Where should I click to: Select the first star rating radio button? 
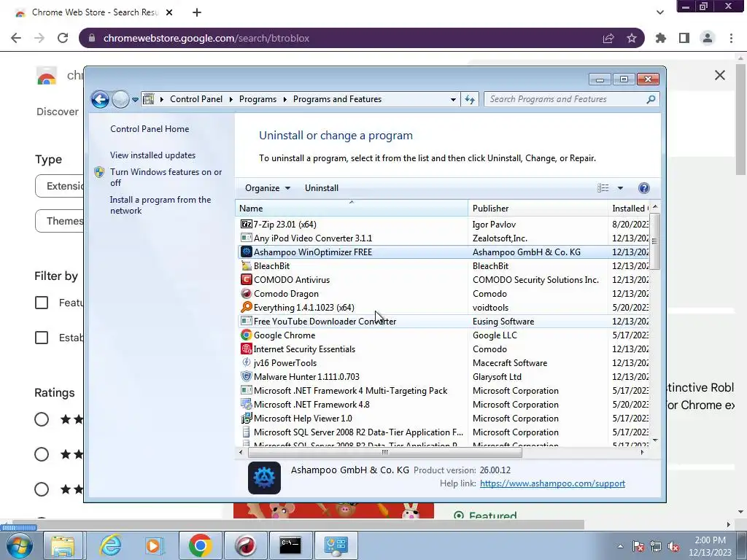click(x=42, y=419)
